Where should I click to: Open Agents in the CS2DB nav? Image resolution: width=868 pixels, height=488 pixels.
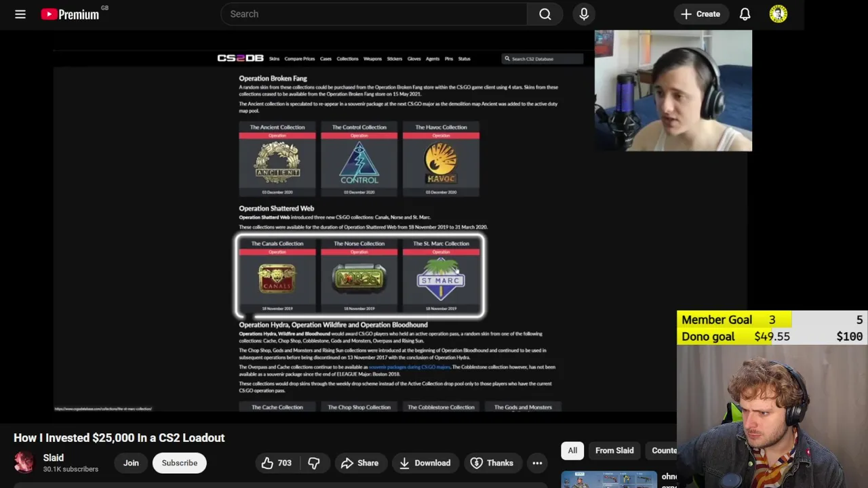pyautogui.click(x=433, y=59)
